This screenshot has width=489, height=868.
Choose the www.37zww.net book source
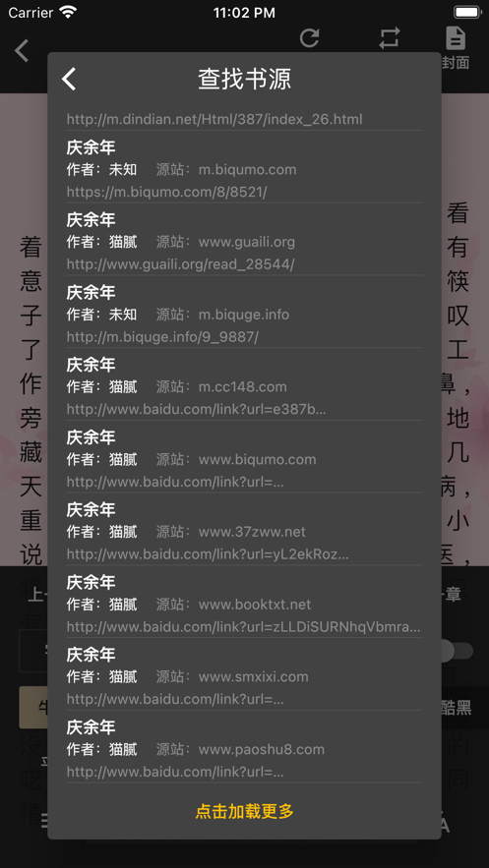pos(244,530)
